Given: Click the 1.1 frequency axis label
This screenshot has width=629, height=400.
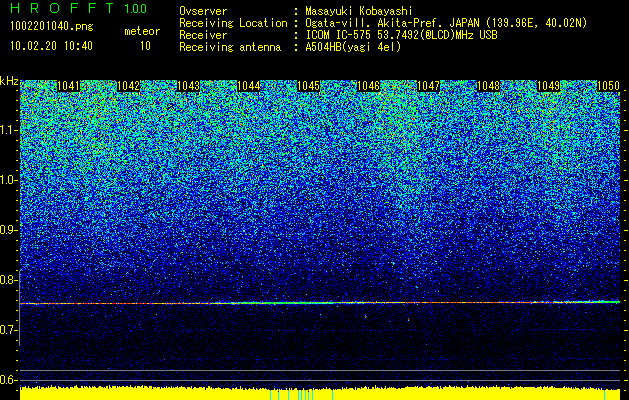Looking at the screenshot, I should pos(8,130).
